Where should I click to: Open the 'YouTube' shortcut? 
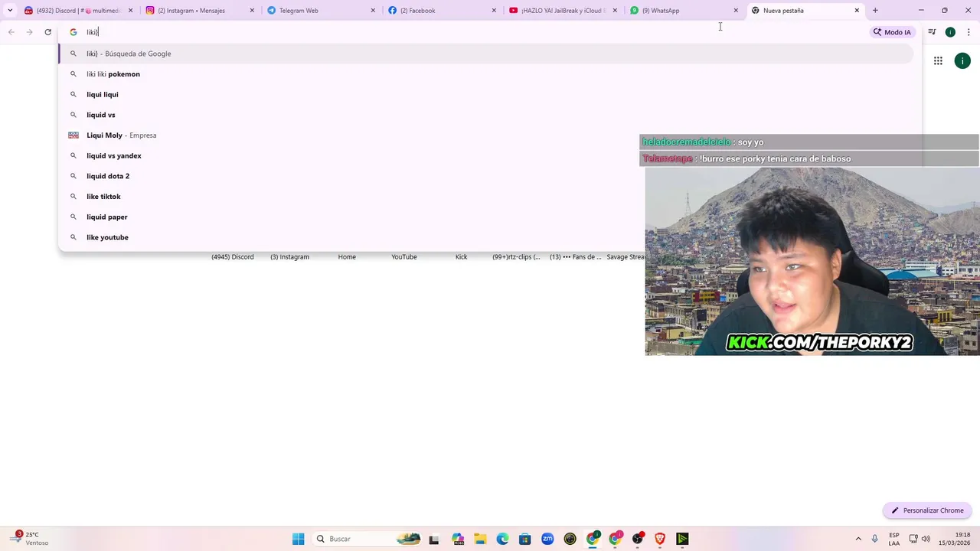[x=404, y=257]
